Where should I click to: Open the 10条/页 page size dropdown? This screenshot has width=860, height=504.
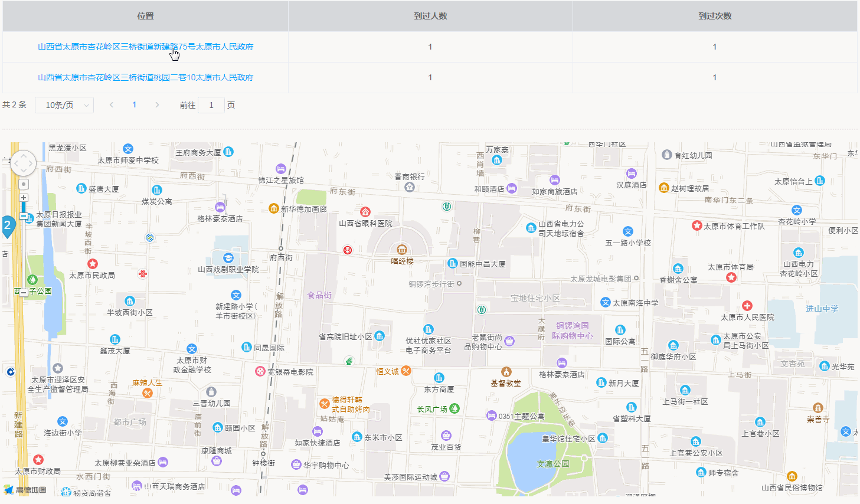64,104
